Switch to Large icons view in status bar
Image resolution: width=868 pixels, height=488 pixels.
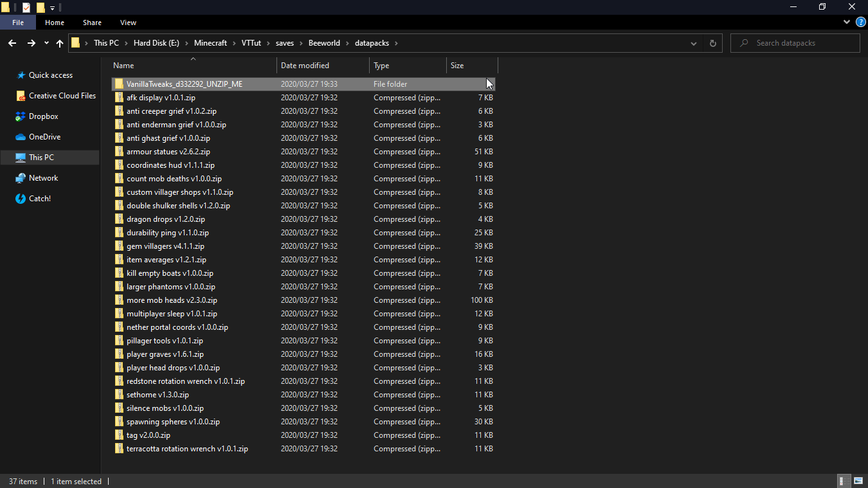[x=858, y=481]
